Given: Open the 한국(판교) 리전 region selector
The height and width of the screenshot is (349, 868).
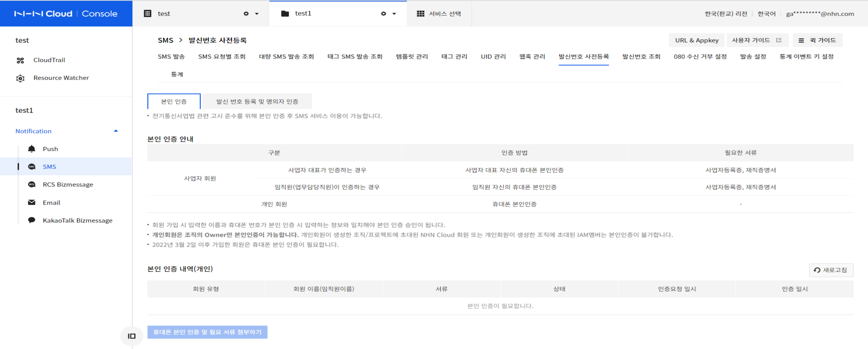Looking at the screenshot, I should (x=726, y=13).
